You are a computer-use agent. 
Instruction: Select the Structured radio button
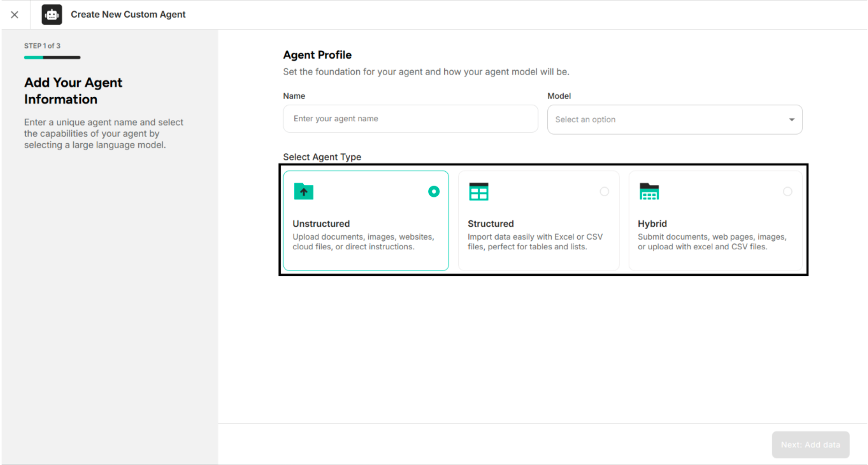coord(604,192)
